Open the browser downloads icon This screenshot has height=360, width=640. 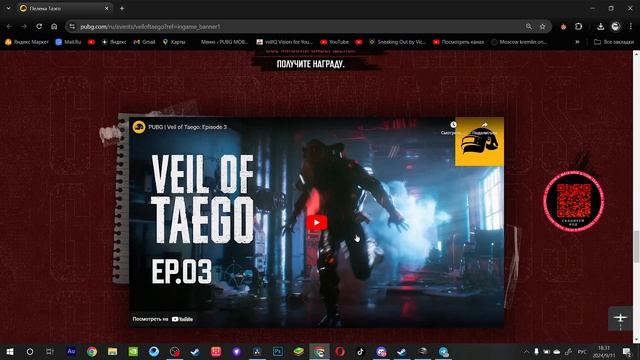pos(600,27)
